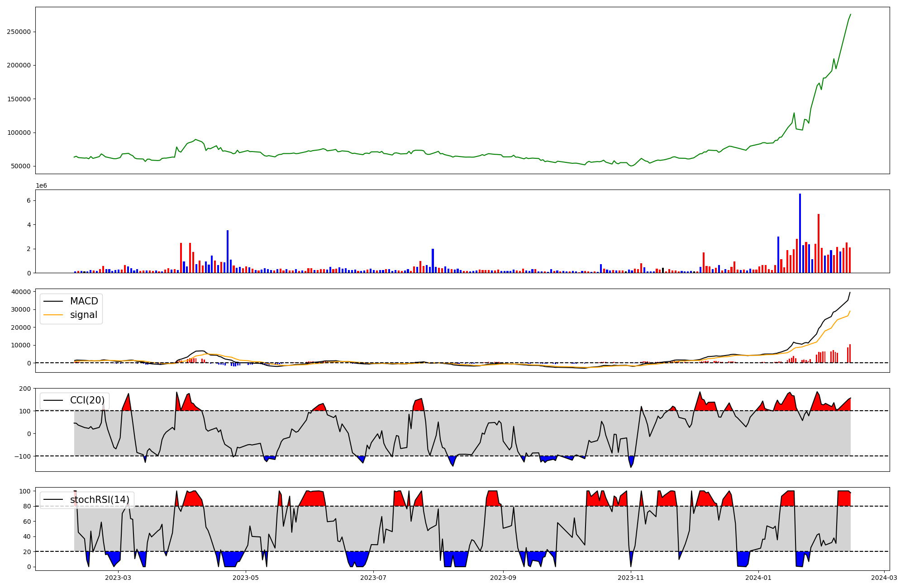Click the -100 CCI axis label
This screenshot has width=905, height=588.
(22, 456)
